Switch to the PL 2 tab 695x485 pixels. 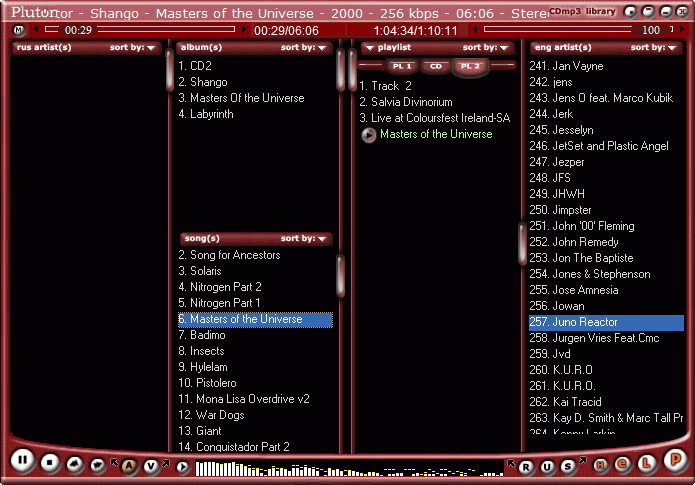[x=470, y=66]
